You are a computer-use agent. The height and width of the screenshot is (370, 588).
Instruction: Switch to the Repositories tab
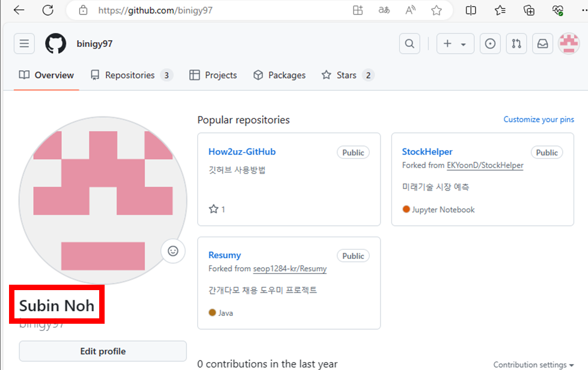coord(132,75)
